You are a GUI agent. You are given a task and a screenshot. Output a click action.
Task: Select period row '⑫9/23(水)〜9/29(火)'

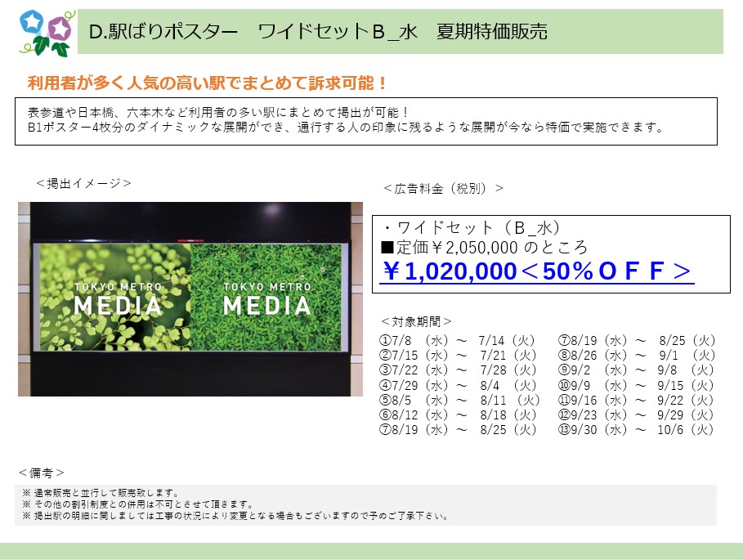[635, 415]
